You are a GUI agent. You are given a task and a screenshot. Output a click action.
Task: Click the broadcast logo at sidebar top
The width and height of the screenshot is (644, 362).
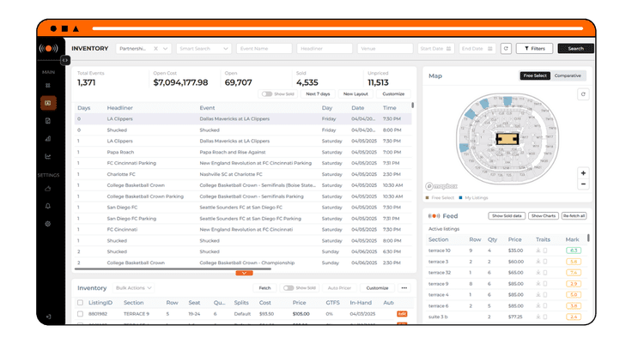coord(48,48)
